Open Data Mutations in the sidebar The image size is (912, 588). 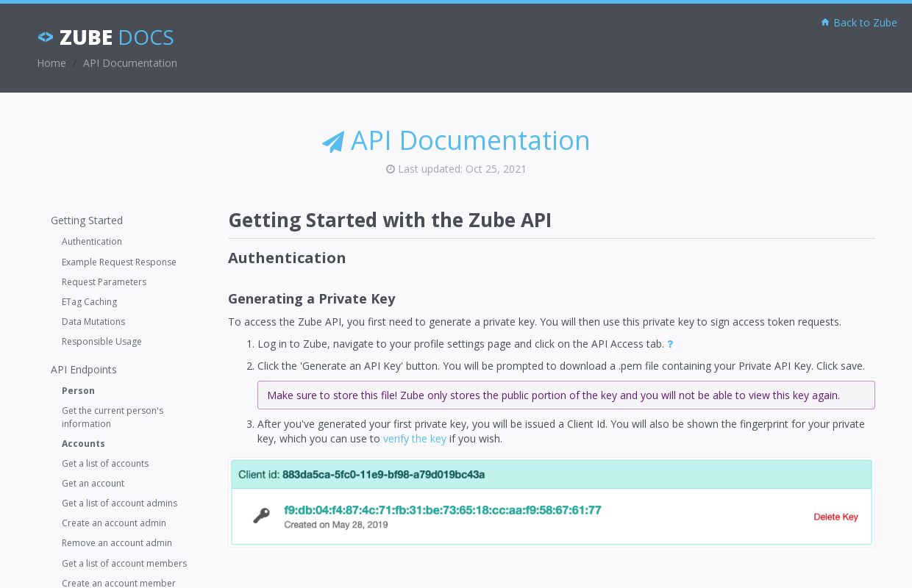[93, 321]
